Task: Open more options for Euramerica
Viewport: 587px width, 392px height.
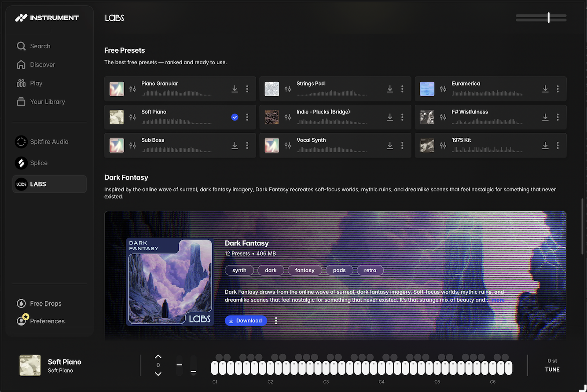Action: [x=558, y=89]
